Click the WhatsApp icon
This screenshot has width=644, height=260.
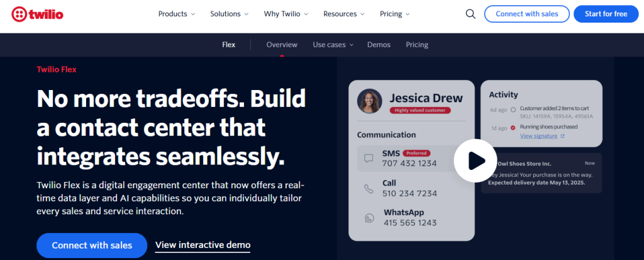369,218
